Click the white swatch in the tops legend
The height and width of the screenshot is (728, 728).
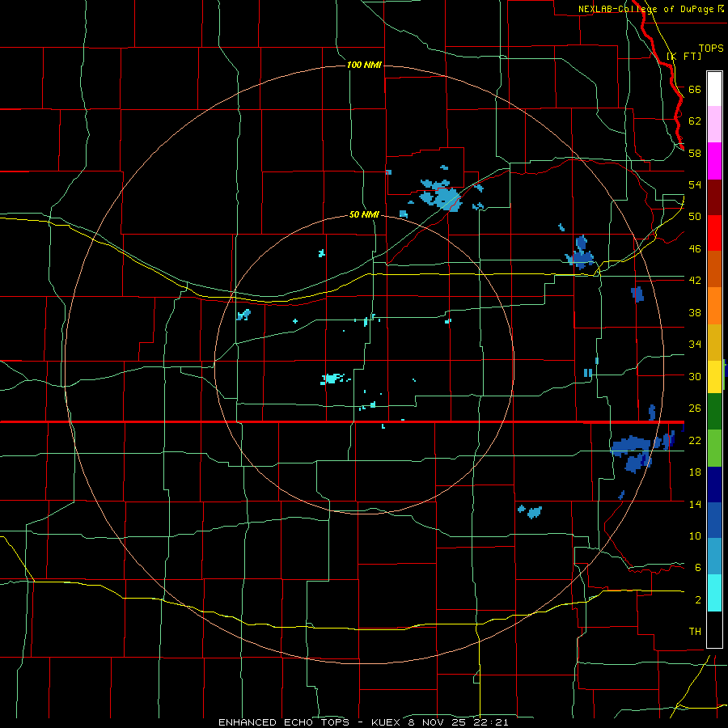point(714,89)
